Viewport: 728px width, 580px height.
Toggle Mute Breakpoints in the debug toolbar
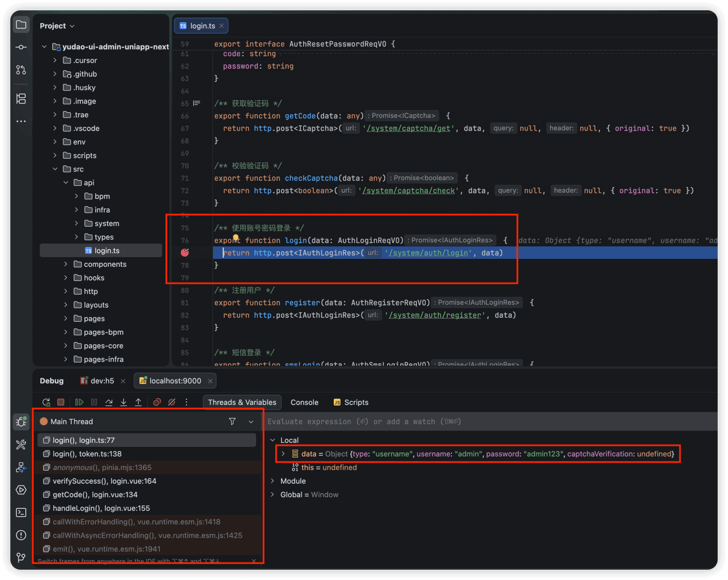tap(172, 402)
